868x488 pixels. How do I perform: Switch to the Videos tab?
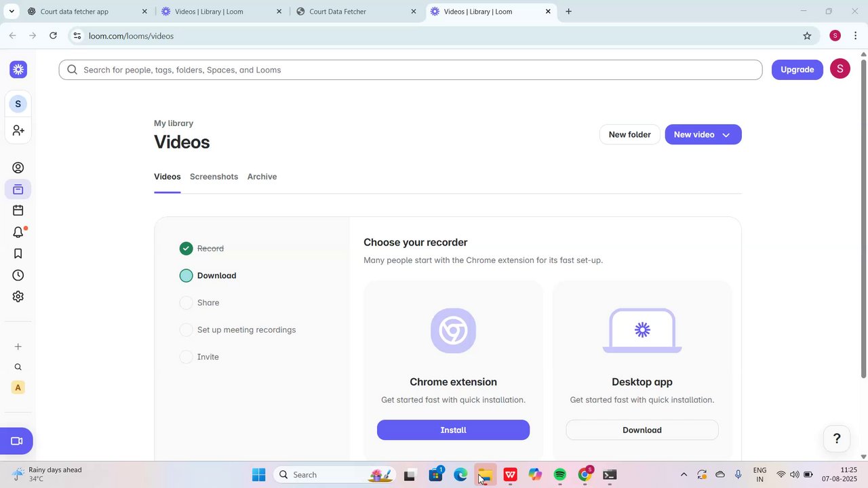tap(167, 177)
